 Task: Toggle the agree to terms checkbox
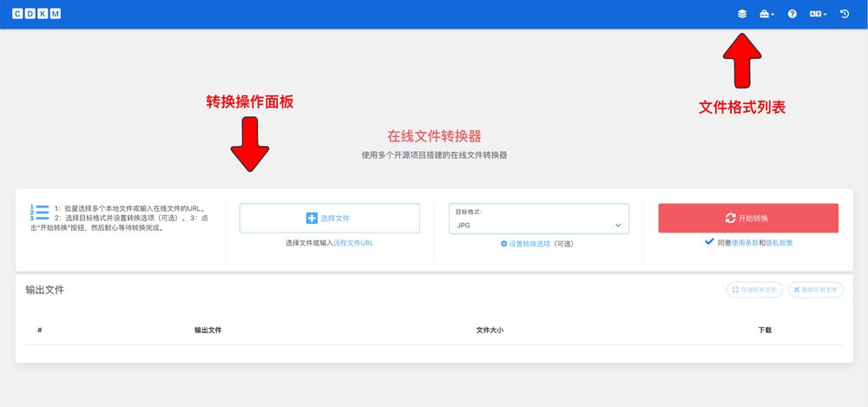[710, 243]
